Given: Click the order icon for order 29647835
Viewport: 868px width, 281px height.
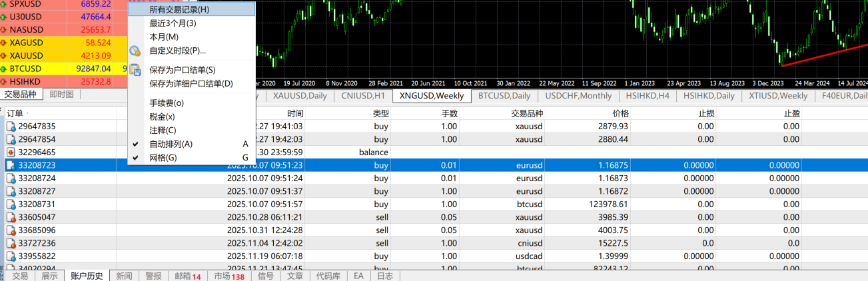Looking at the screenshot, I should coord(11,127).
